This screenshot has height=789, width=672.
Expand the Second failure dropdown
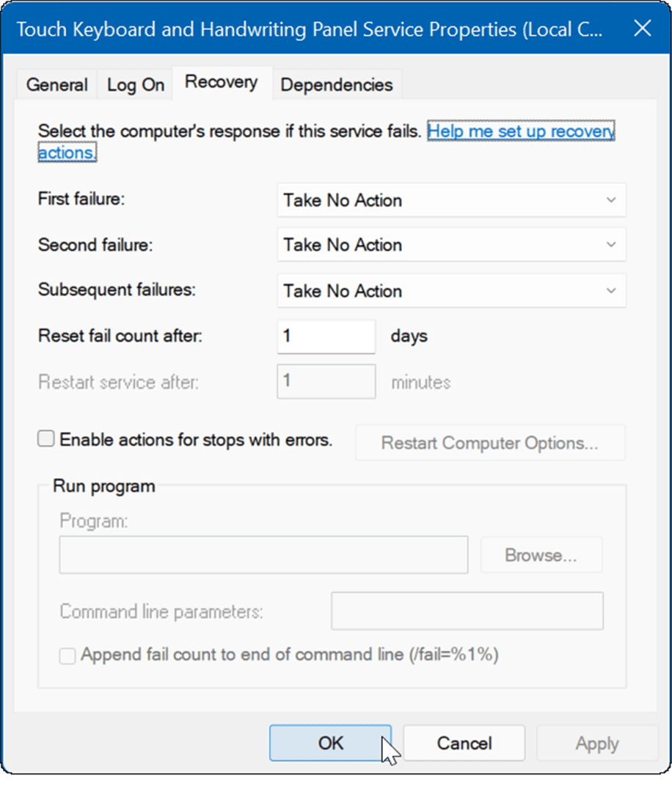451,245
